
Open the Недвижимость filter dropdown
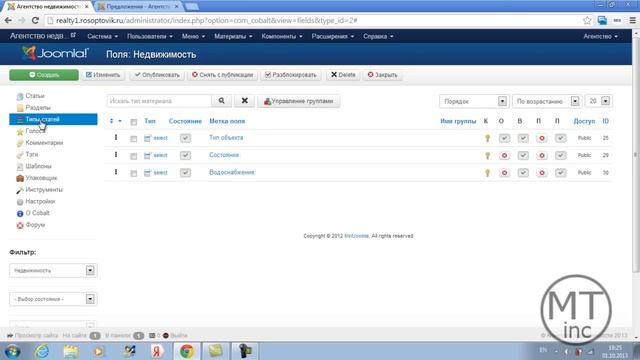(53, 270)
